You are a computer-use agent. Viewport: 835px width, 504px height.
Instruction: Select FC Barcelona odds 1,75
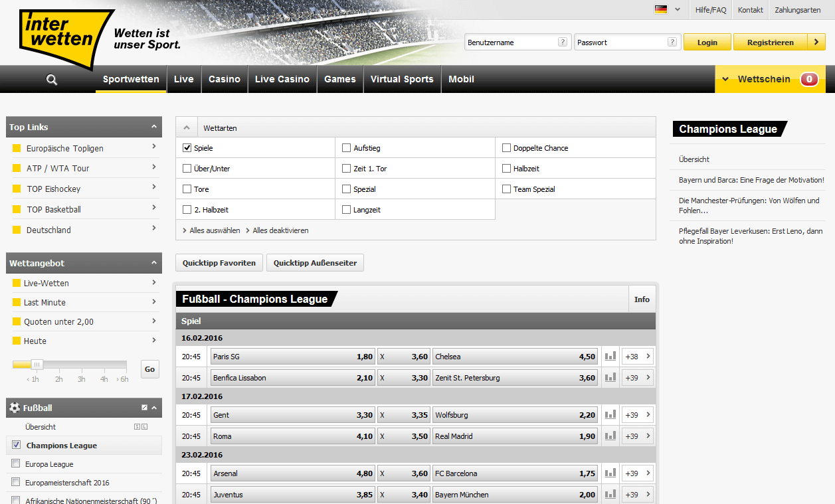click(515, 473)
